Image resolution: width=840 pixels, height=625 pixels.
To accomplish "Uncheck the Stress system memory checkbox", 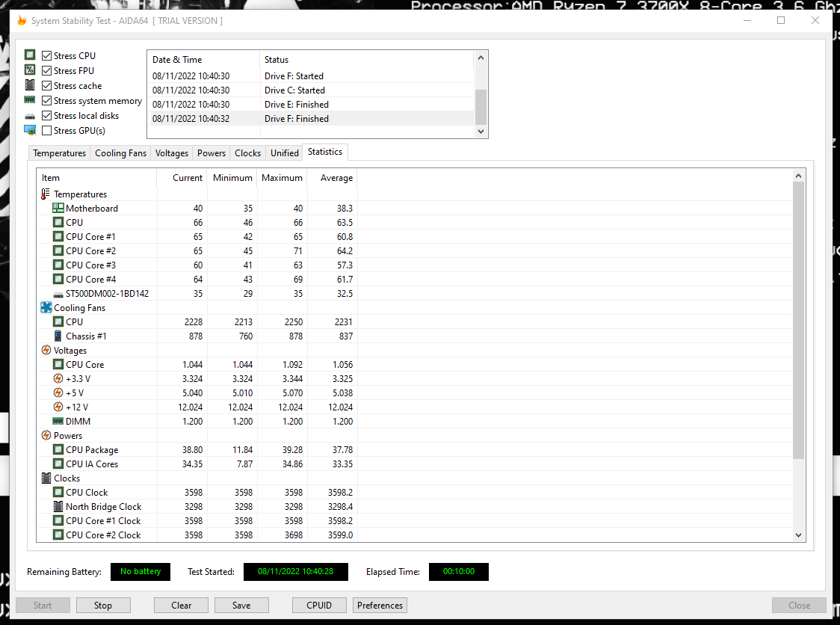I will click(x=46, y=101).
